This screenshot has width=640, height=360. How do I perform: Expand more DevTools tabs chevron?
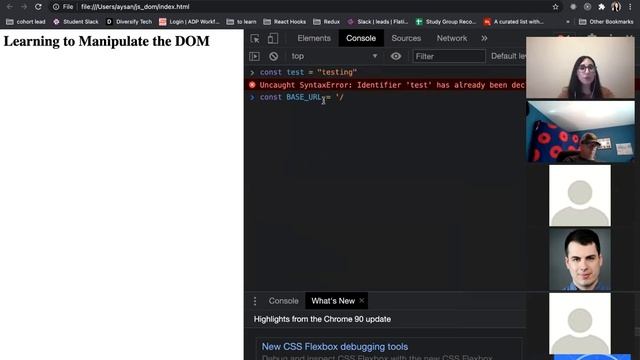(x=484, y=38)
